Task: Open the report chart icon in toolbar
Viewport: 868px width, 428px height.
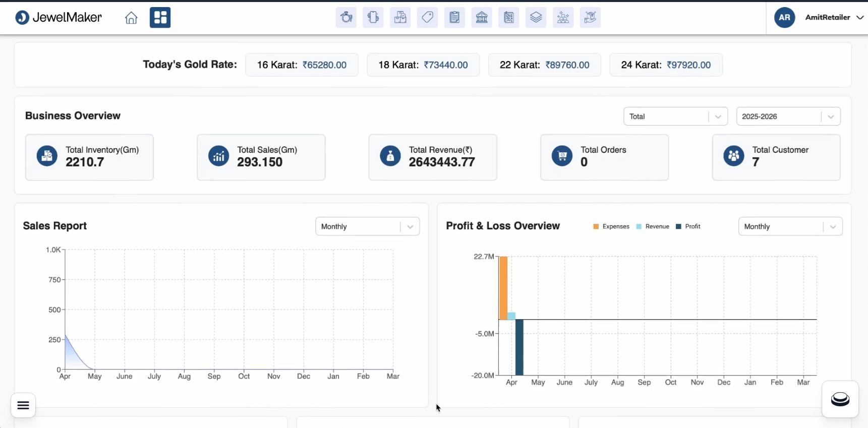Action: tap(509, 18)
